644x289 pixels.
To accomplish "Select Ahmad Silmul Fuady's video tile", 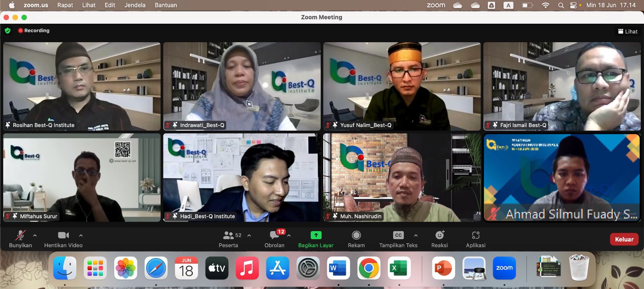I will [x=562, y=177].
